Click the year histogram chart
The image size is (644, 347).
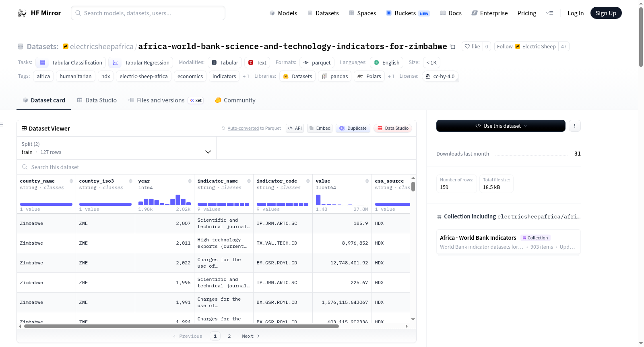164,200
